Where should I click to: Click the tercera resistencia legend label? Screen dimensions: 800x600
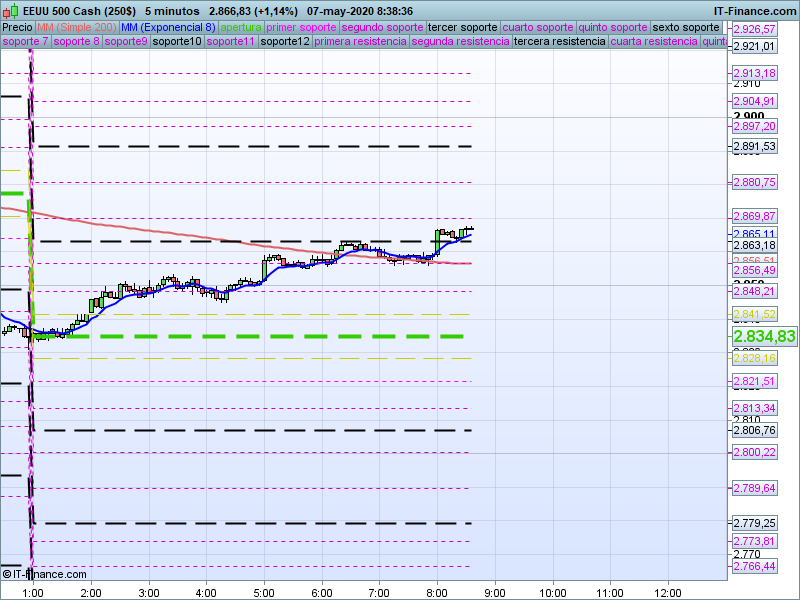pyautogui.click(x=559, y=42)
